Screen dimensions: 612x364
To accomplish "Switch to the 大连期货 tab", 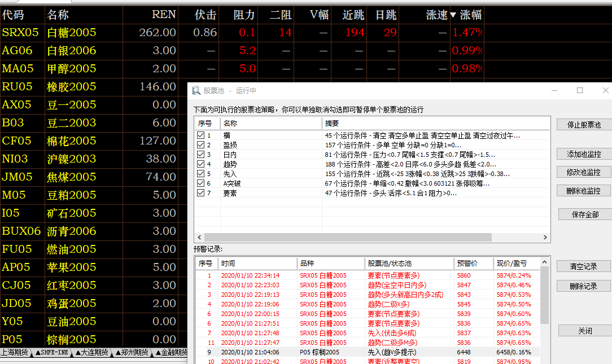I will tap(91, 353).
